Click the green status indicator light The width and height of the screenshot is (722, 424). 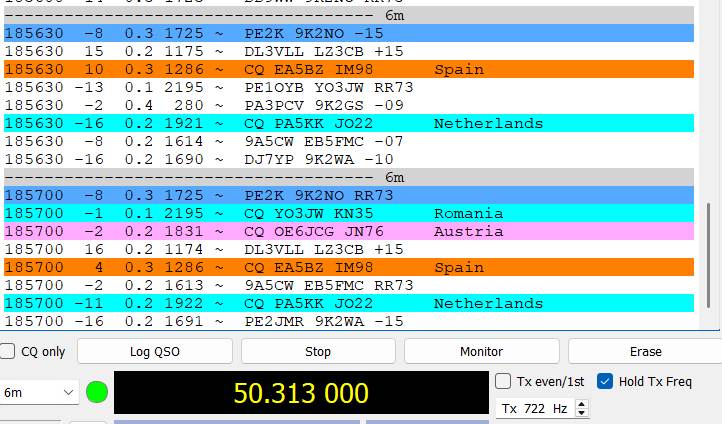(x=97, y=392)
